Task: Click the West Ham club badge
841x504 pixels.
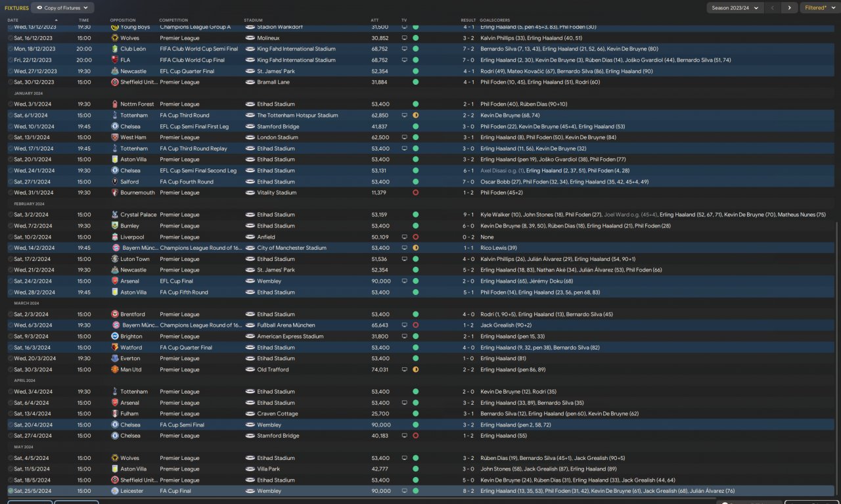Action: 115,137
